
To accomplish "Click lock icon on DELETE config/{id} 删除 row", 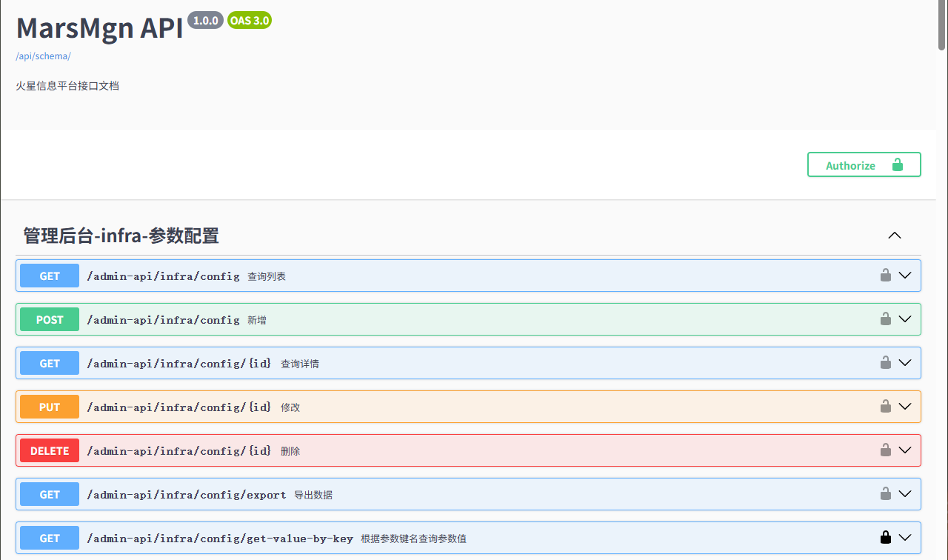I will (885, 450).
